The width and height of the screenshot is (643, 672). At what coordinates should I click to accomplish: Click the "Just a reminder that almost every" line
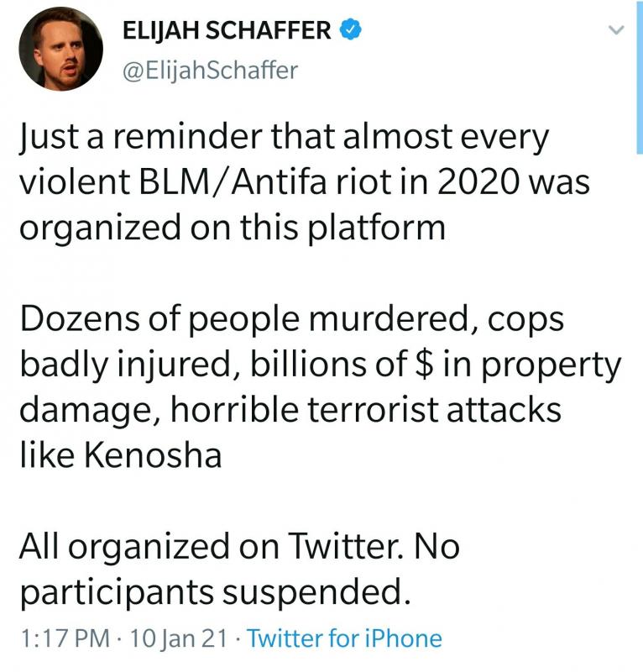click(284, 137)
